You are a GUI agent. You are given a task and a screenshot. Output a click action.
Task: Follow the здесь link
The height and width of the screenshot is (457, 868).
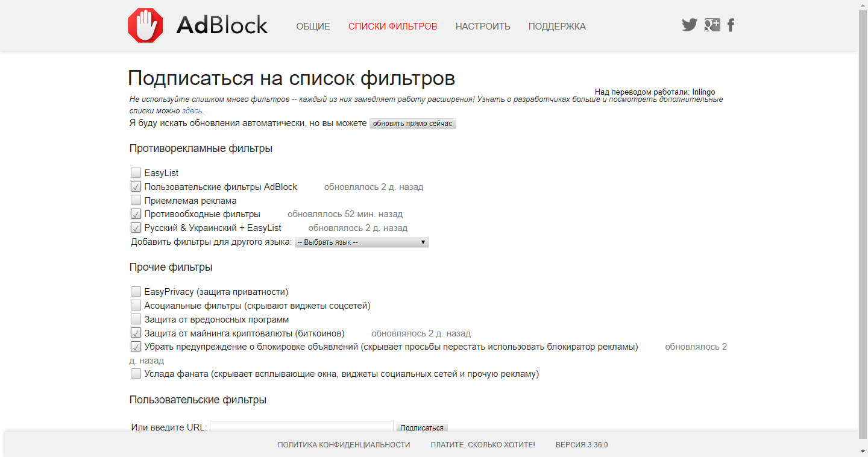[192, 111]
